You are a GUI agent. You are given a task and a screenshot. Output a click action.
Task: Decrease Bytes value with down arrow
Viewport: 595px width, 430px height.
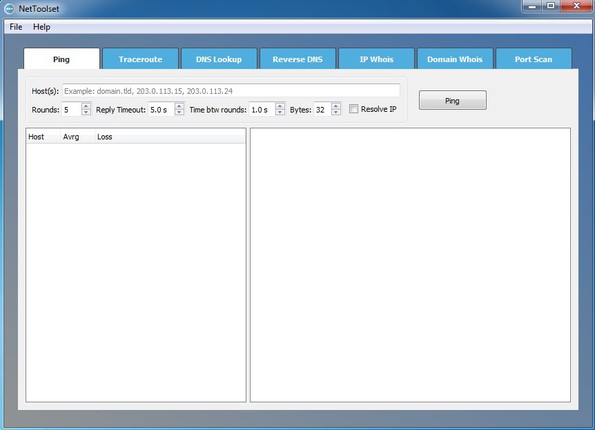(336, 113)
